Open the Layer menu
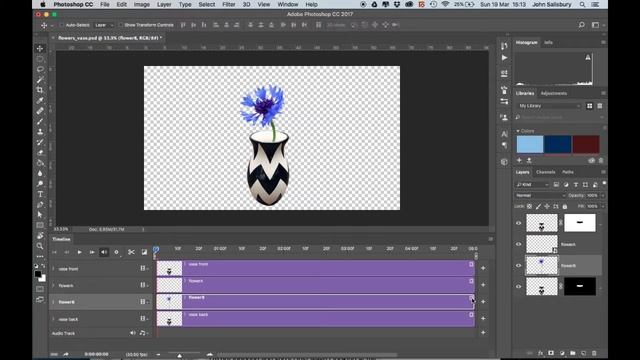The image size is (640, 360). [x=164, y=4]
